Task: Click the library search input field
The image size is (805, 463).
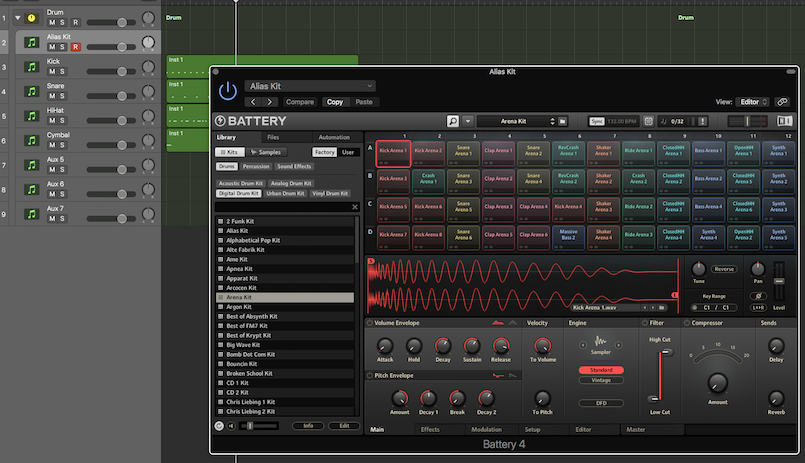Action: 283,207
